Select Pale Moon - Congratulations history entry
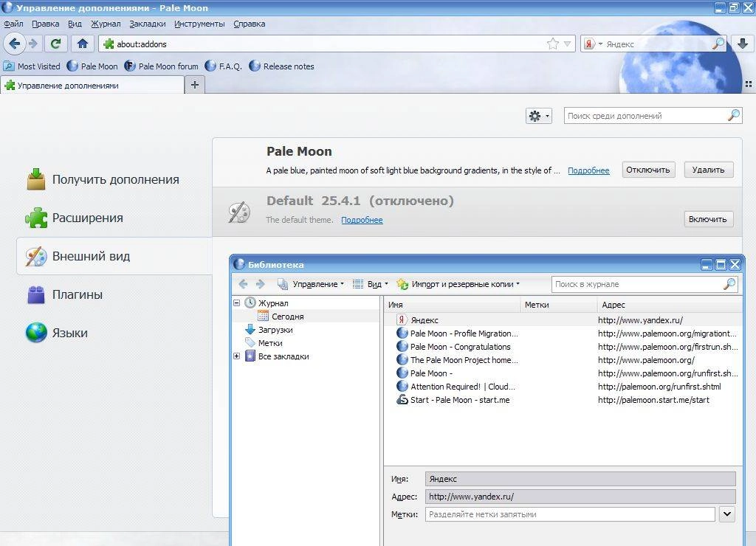This screenshot has height=546, width=756. click(563, 347)
